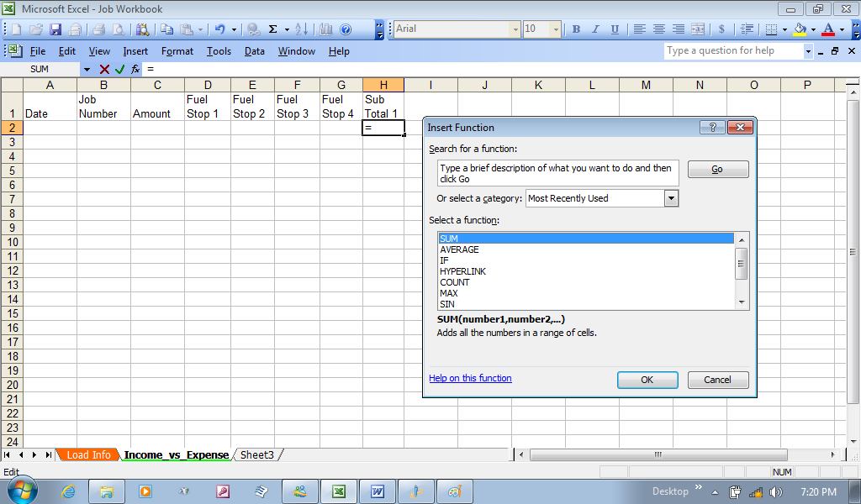
Task: Toggle Italic formatting
Action: coord(595,29)
